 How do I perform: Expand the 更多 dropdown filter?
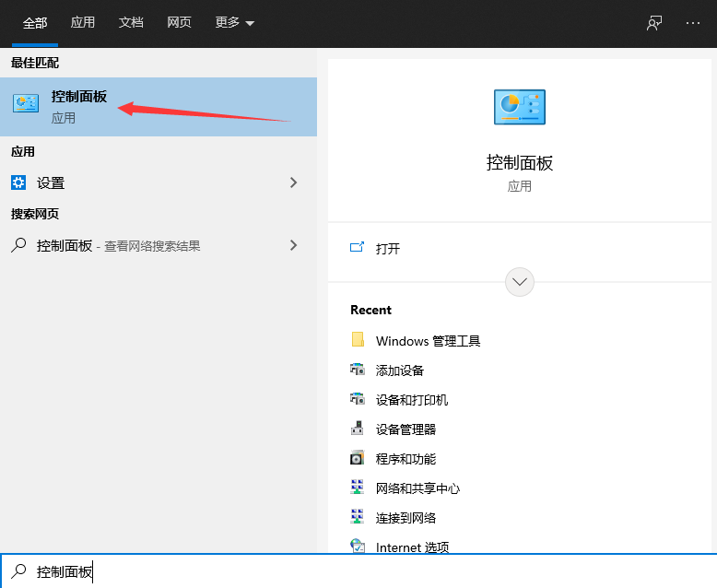234,23
